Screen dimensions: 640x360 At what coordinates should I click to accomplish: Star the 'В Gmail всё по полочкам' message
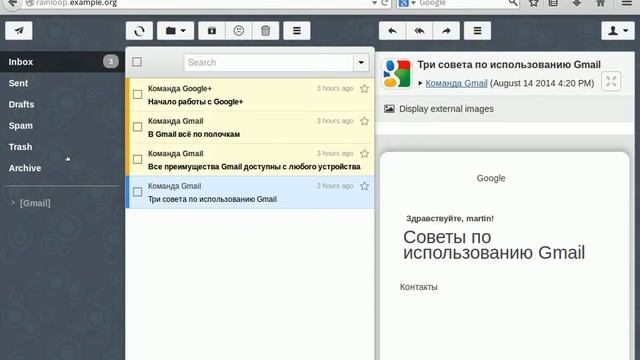[364, 121]
